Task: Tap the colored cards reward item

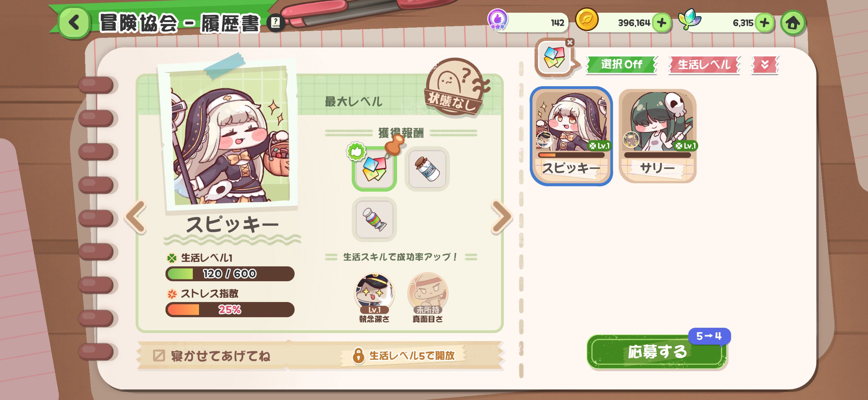Action: coord(374,169)
